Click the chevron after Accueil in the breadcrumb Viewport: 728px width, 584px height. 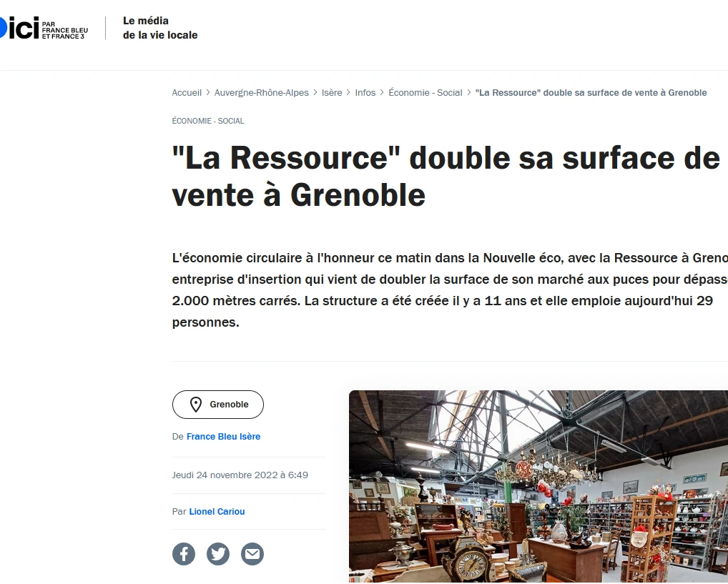pyautogui.click(x=208, y=92)
